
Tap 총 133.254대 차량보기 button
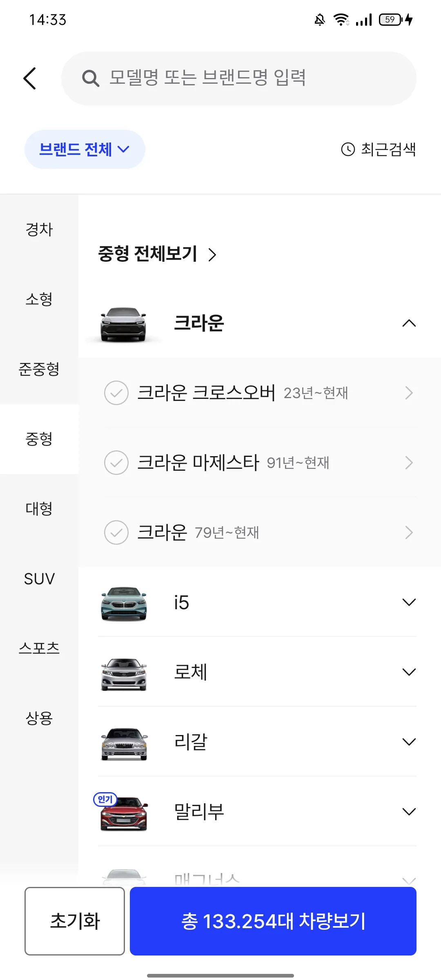coord(273,921)
